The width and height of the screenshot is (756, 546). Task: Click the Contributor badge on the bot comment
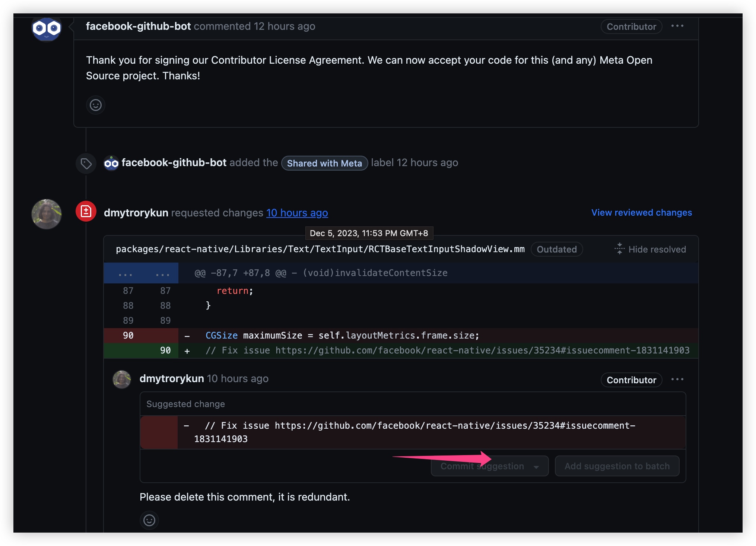631,26
